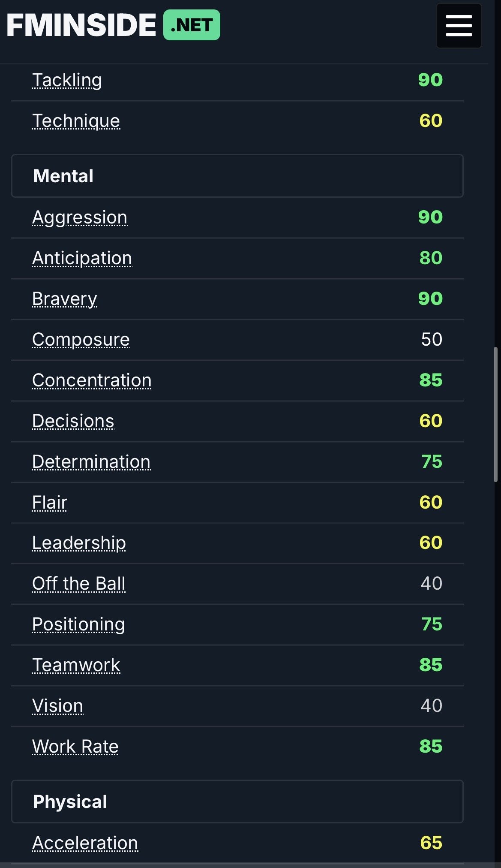This screenshot has height=868, width=501.
Task: Open the Concentration attribute link
Action: 92,380
